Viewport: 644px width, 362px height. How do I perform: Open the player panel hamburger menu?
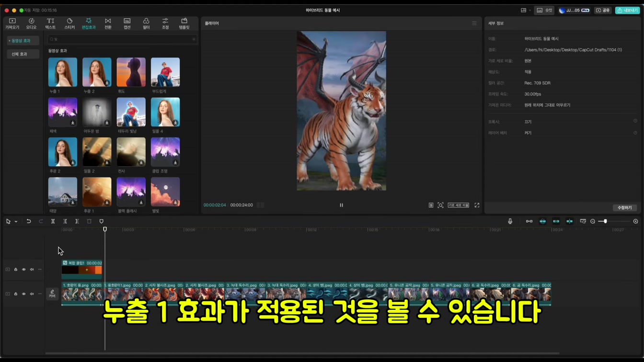tap(474, 23)
